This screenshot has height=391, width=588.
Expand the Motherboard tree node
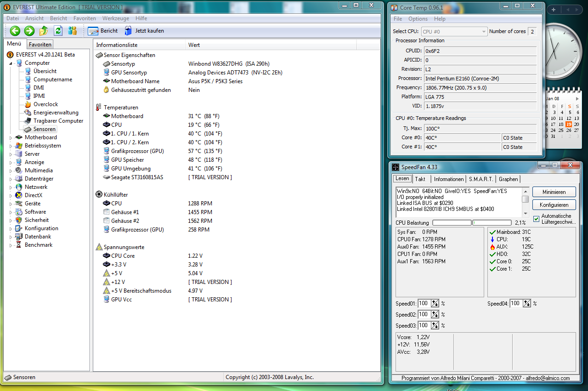(11, 137)
